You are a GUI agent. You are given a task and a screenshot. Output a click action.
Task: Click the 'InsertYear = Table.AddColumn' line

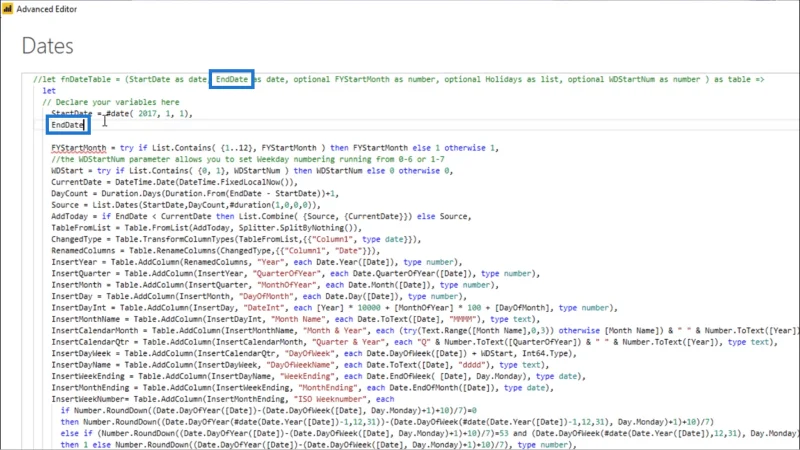(257, 262)
